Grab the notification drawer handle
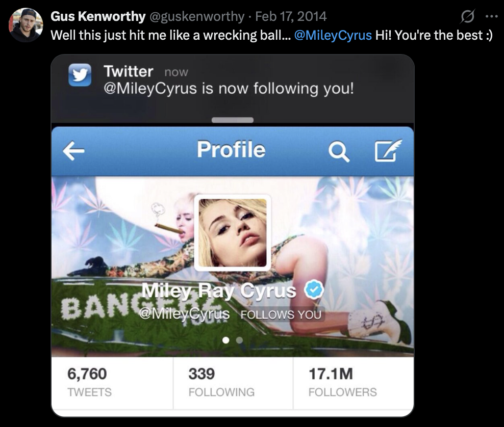Screen dimensions: 504x427 coord(233,120)
